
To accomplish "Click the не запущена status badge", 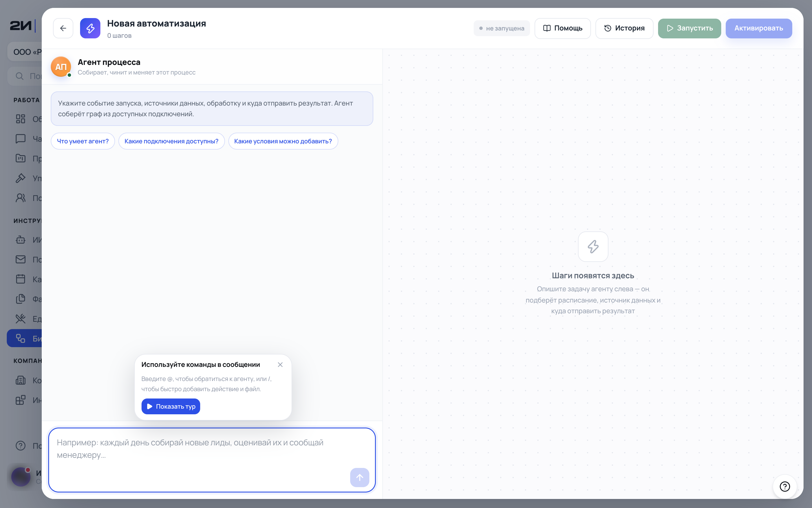I will click(x=502, y=28).
